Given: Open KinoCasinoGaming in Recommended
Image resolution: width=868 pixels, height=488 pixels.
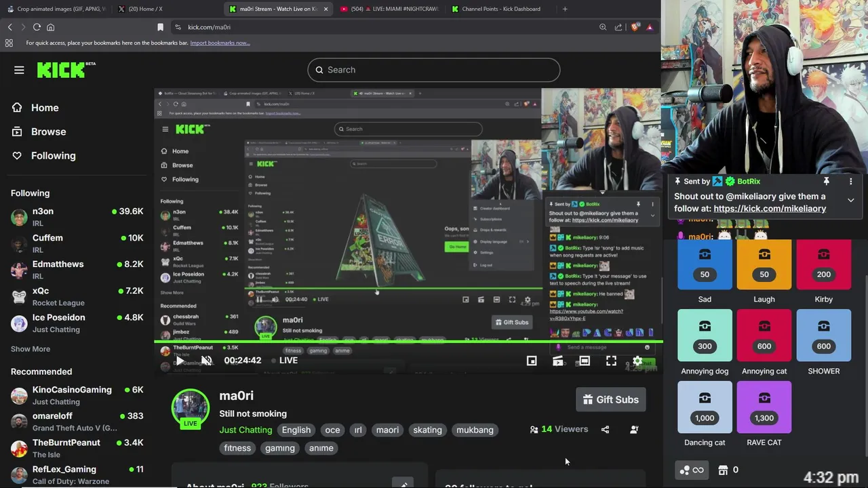Looking at the screenshot, I should point(77,395).
